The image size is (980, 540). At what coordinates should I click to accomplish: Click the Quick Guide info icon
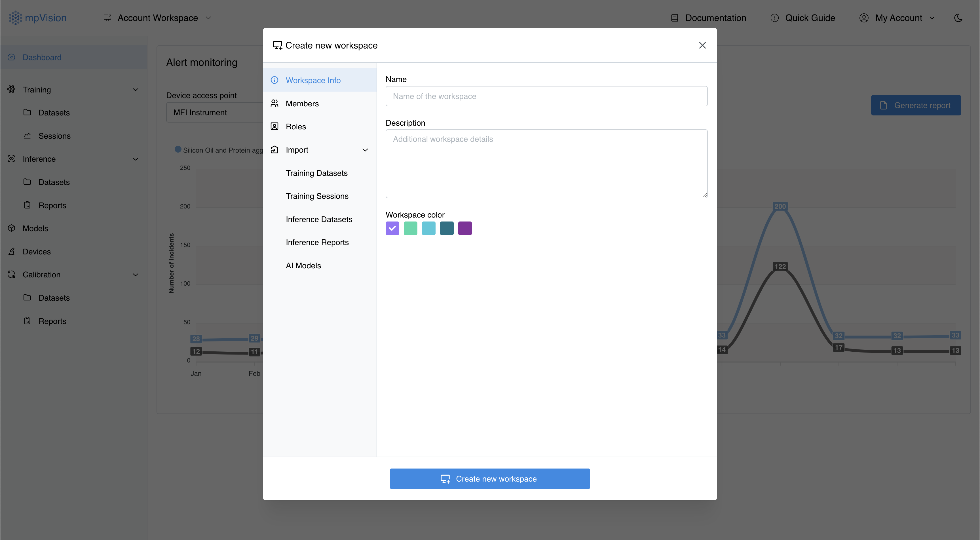[x=775, y=18]
